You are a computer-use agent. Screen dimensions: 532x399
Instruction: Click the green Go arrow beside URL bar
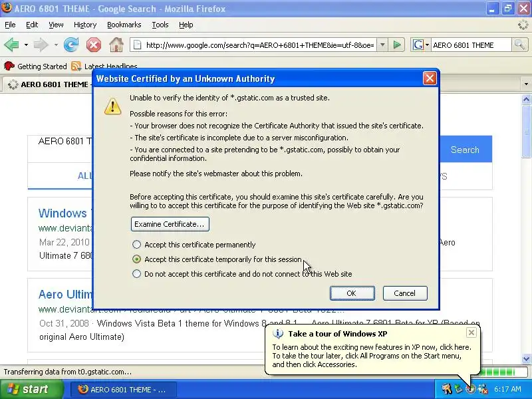[397, 45]
